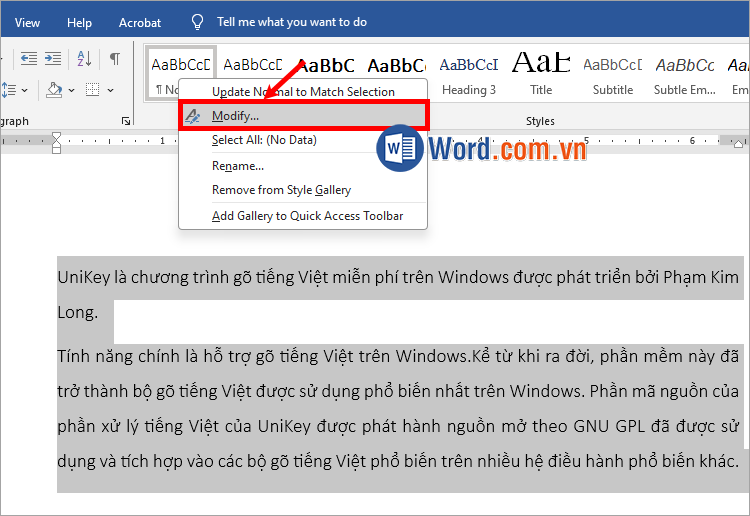
Task: Apply the Title style
Action: click(541, 75)
